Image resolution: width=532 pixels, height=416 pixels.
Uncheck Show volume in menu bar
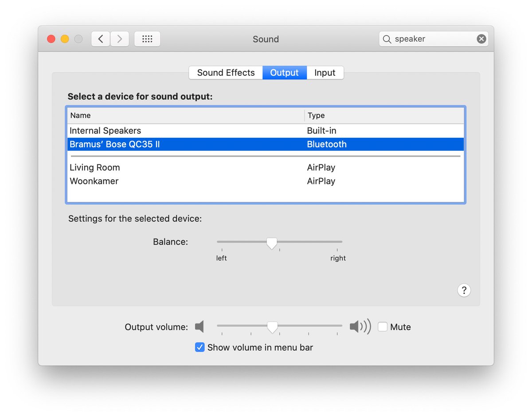click(200, 347)
